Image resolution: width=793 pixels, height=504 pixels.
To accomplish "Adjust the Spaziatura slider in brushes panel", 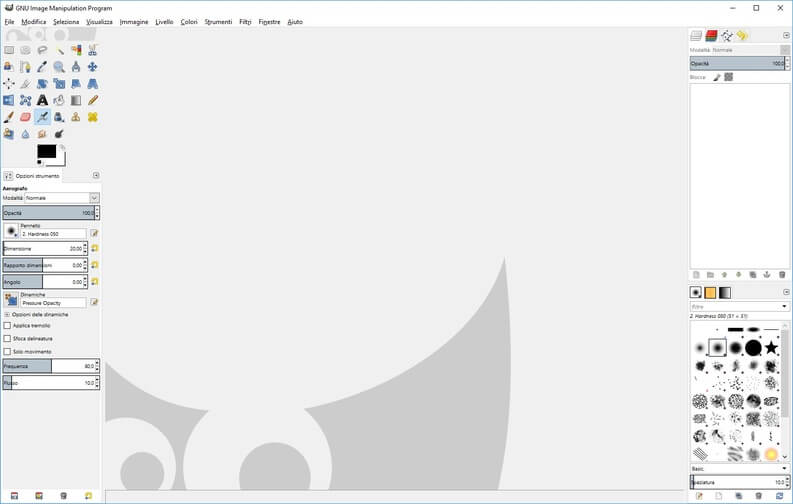I will pos(740,482).
